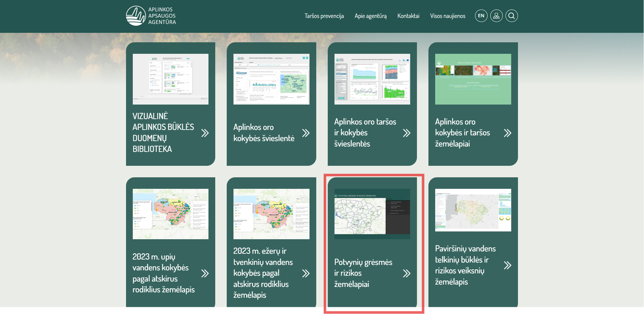
Task: Open the search magnifier icon
Action: click(512, 16)
